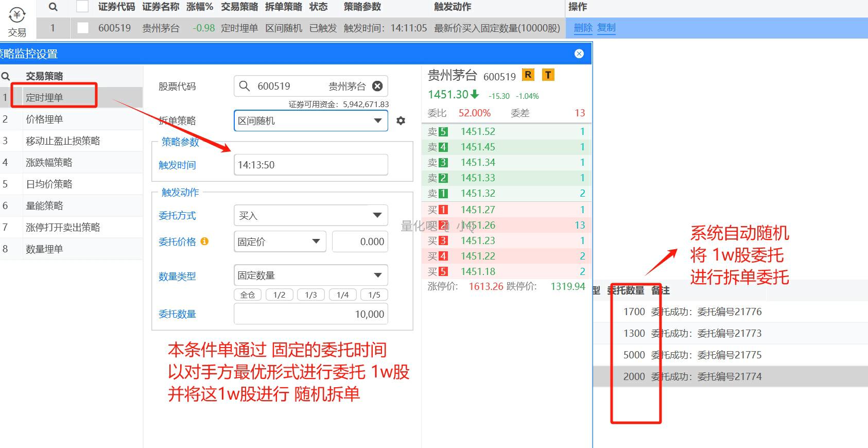This screenshot has height=448, width=868.
Task: Expand the 固定价 price type dropdown
Action: click(x=280, y=242)
